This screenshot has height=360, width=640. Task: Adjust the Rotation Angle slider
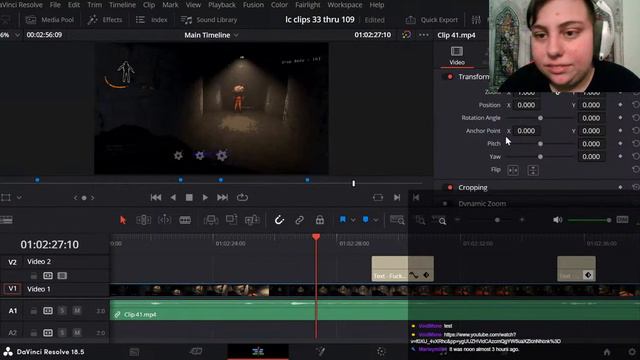coord(540,118)
